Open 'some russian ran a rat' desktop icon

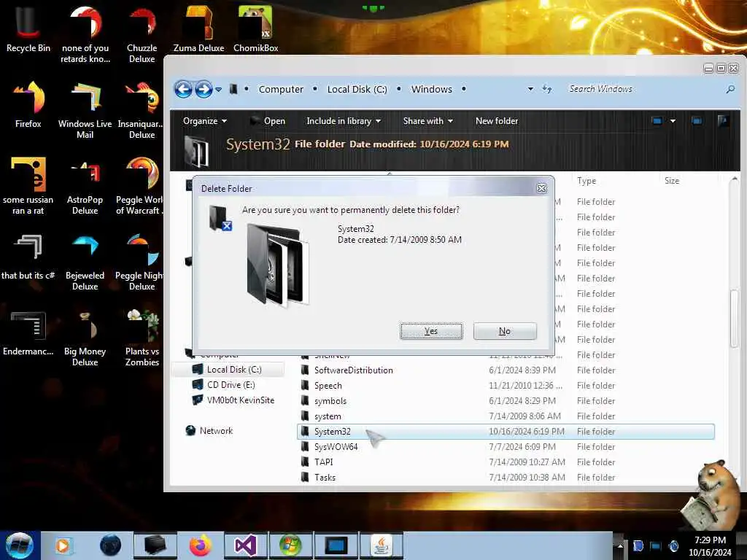coord(28,186)
